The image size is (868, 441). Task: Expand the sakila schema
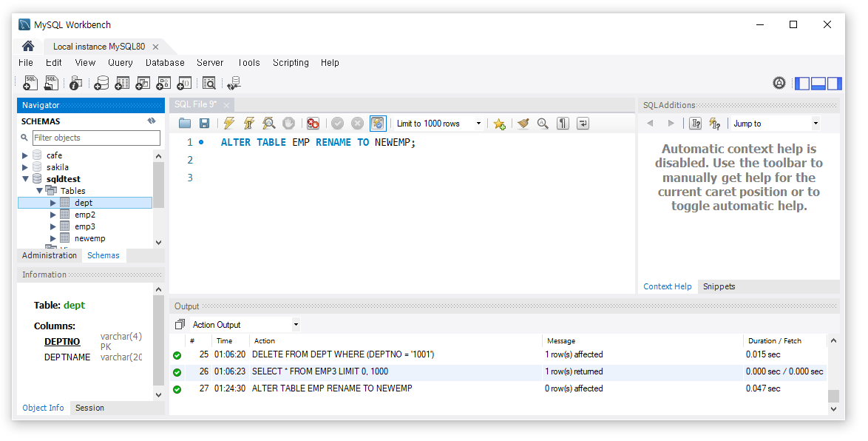pyautogui.click(x=25, y=167)
